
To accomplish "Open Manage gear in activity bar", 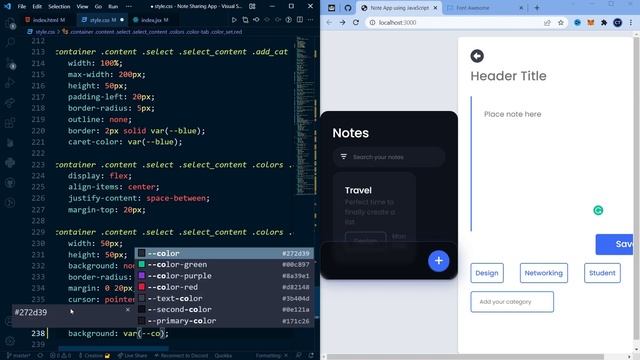I will (x=10, y=341).
